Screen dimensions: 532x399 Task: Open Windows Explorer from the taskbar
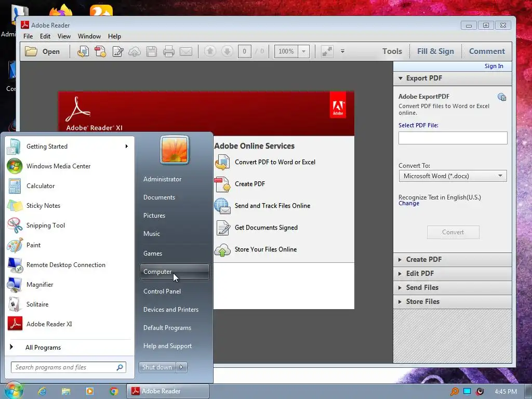pos(66,391)
